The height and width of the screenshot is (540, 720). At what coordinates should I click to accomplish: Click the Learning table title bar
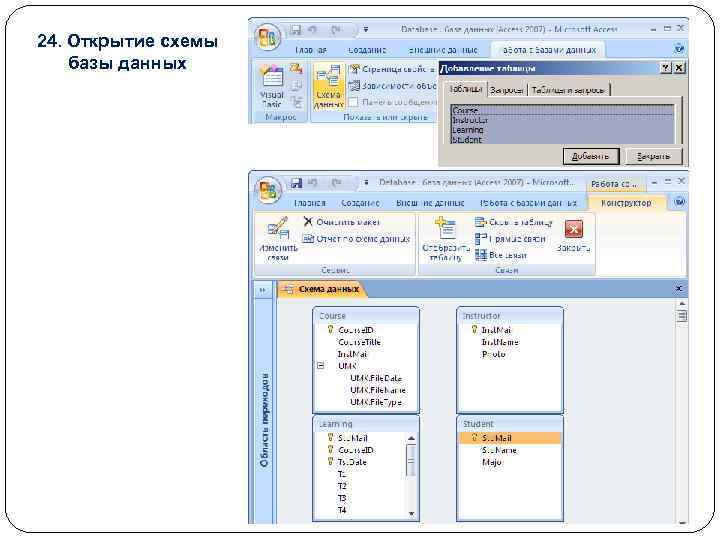366,424
